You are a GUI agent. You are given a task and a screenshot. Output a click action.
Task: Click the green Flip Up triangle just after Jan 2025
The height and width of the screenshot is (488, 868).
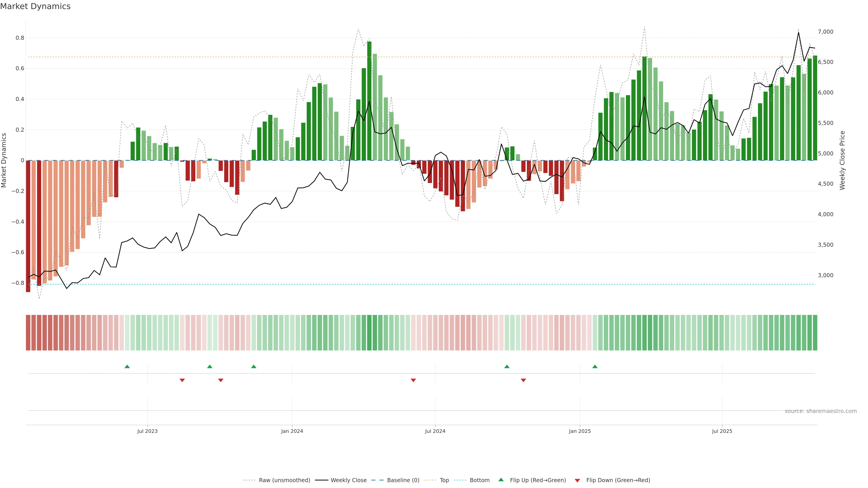tap(595, 366)
